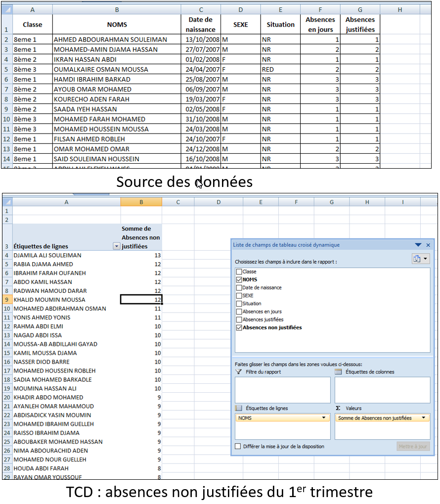Click the Étiquettes de lignes zone icon

pyautogui.click(x=238, y=408)
